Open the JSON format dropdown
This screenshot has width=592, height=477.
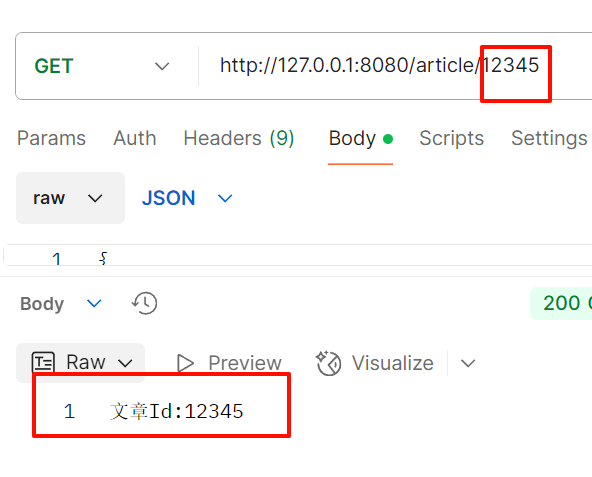point(187,198)
